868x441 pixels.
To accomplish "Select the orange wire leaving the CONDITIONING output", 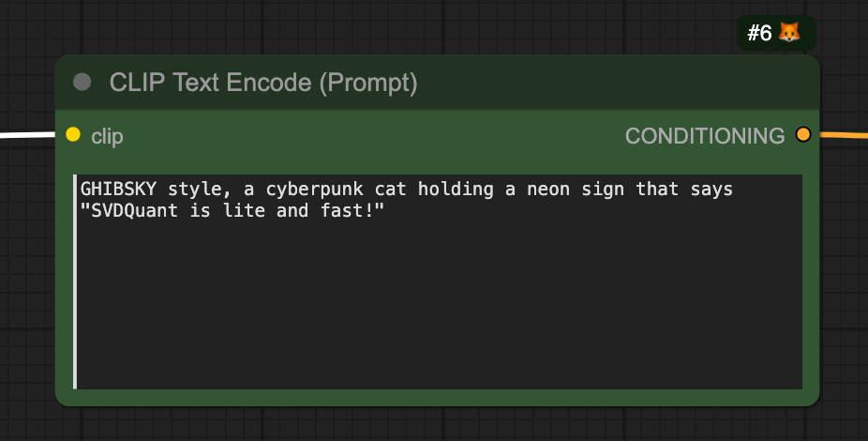I will tap(843, 134).
